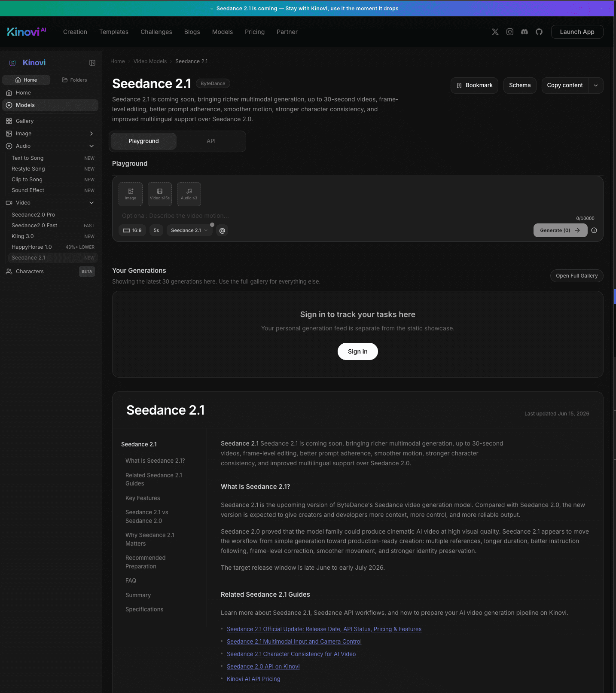Click the @ mention icon button

[222, 231]
